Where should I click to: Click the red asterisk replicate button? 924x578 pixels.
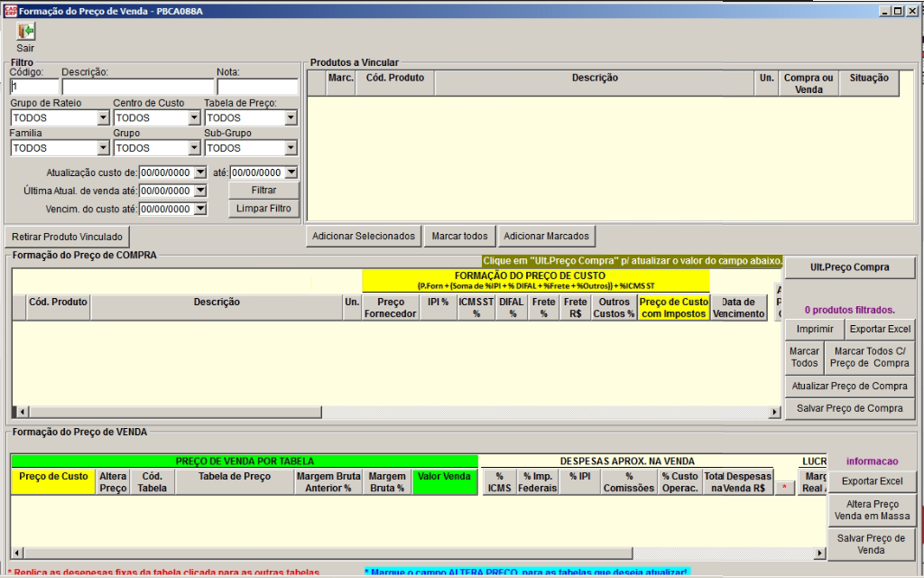(x=784, y=488)
